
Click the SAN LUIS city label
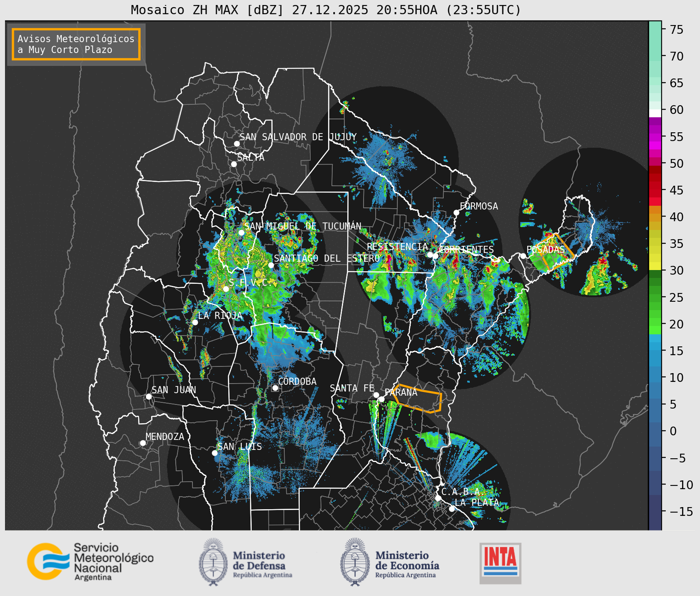coord(240,447)
